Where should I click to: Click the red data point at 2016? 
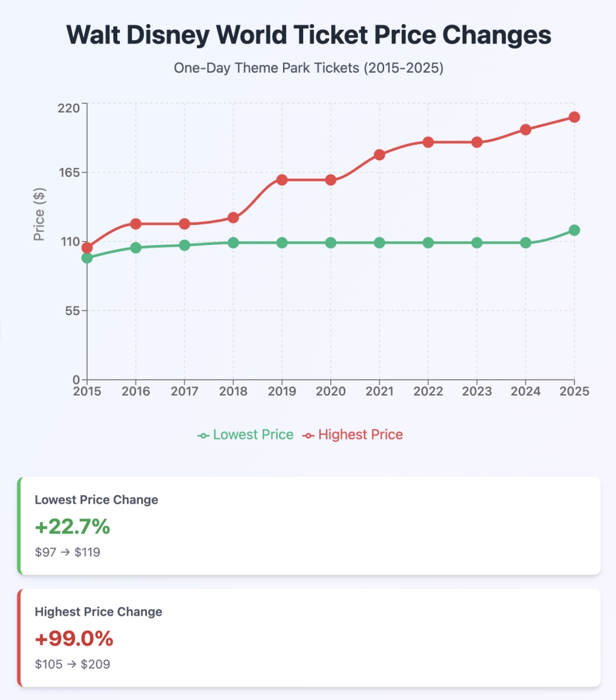coord(135,224)
